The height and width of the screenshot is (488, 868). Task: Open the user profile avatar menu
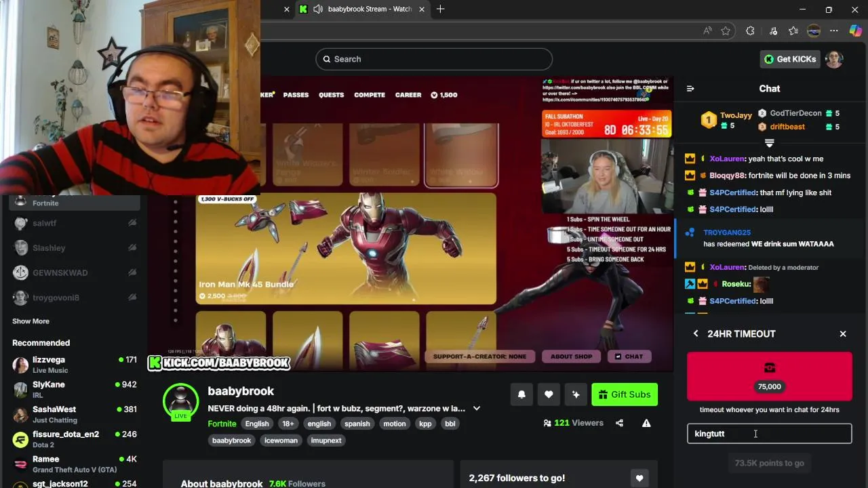[x=834, y=59]
